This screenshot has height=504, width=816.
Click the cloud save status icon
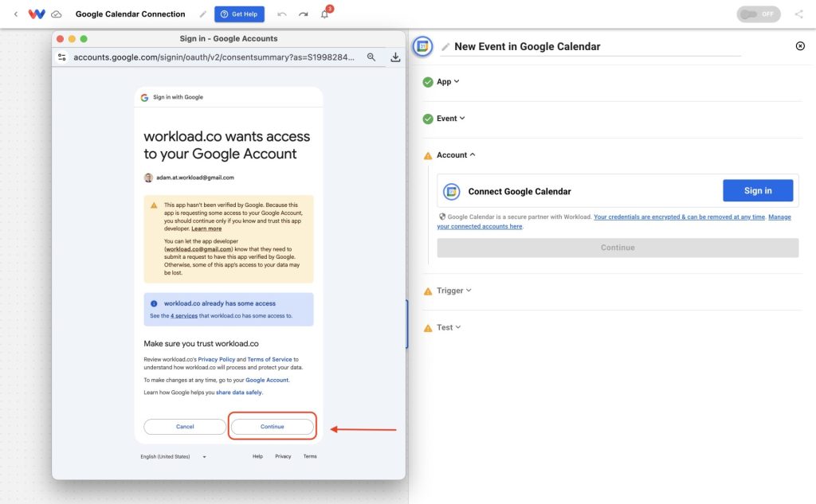(57, 14)
